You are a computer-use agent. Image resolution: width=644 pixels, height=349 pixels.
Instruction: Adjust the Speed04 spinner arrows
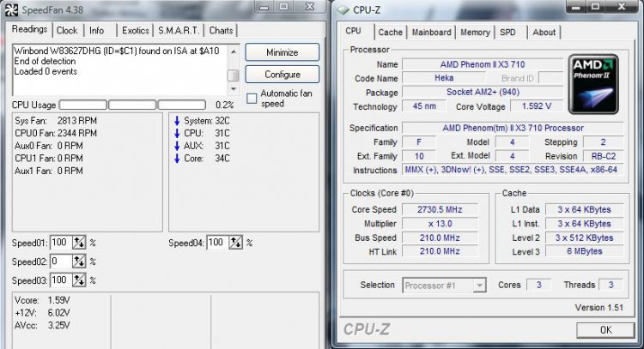pos(236,243)
